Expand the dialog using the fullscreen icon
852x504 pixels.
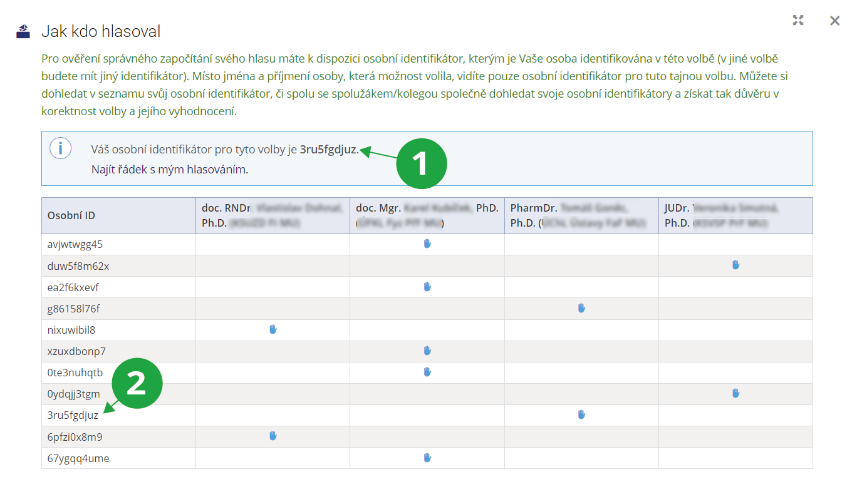click(797, 20)
